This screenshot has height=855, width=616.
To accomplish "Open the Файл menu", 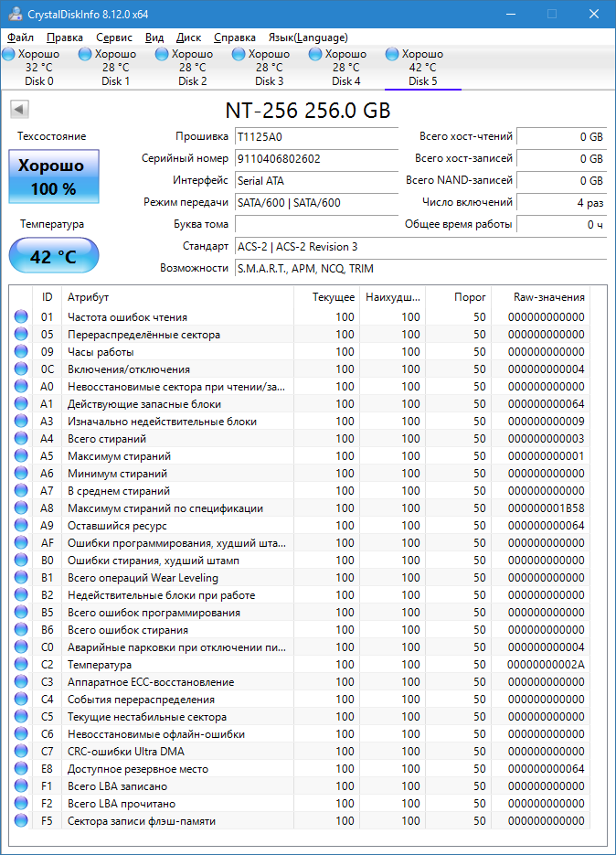I will [20, 37].
